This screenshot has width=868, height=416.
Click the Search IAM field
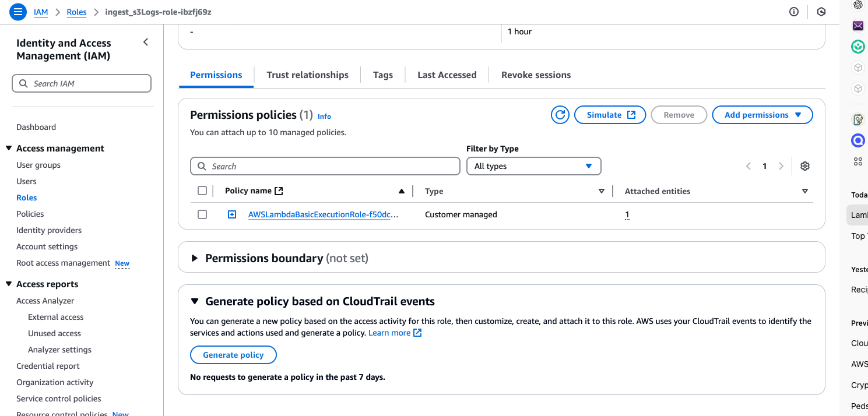pyautogui.click(x=82, y=83)
